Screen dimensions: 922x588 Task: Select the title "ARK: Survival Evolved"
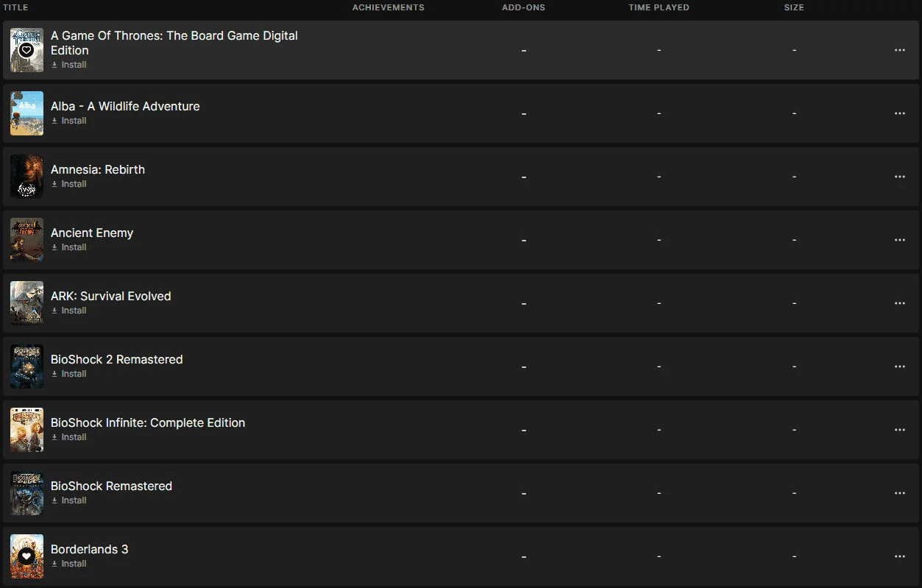111,296
